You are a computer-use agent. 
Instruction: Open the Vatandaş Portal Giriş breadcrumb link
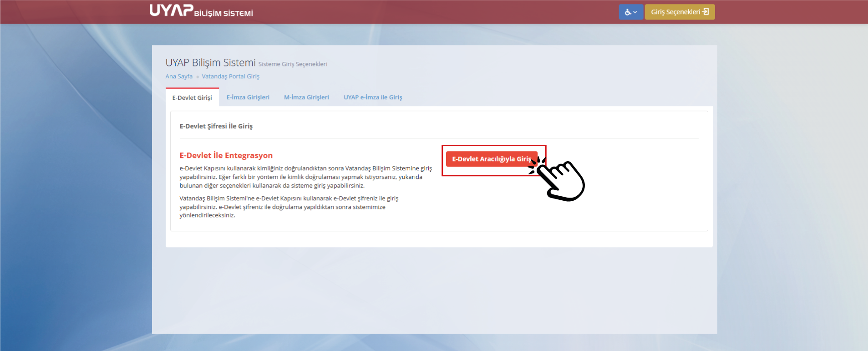(x=230, y=76)
